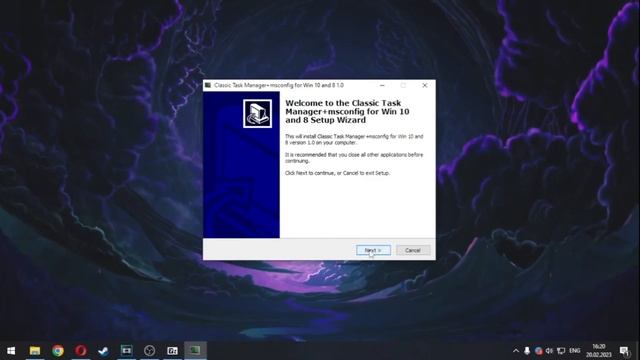
Task: Click the welcome heading text
Action: (347, 111)
